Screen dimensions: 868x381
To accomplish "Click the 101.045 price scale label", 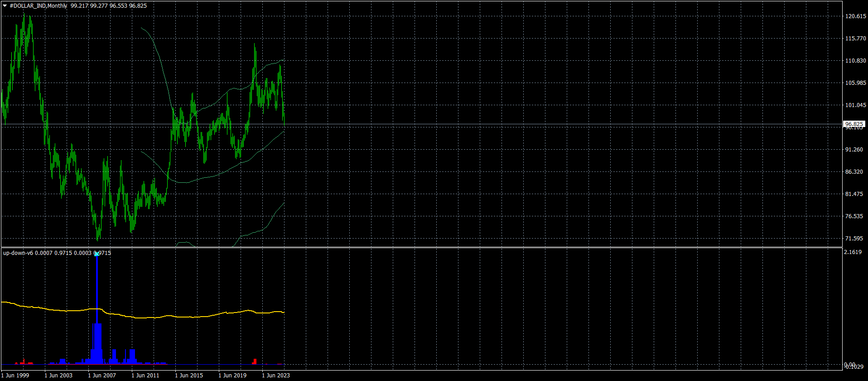I will click(x=855, y=105).
